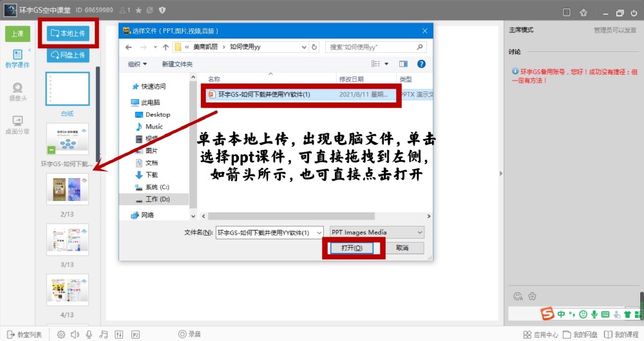This screenshot has width=644, height=341.
Task: Open 我的网盘 my cloud drive
Action: pyautogui.click(x=580, y=335)
